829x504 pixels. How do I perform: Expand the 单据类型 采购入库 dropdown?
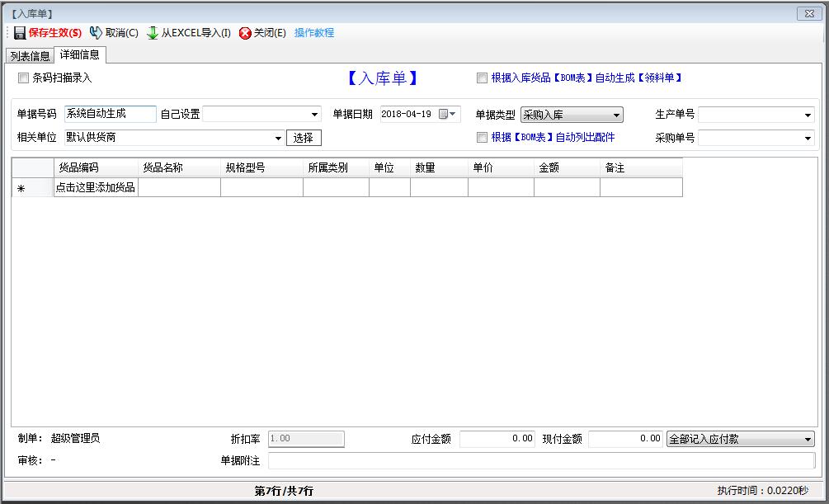(x=616, y=115)
